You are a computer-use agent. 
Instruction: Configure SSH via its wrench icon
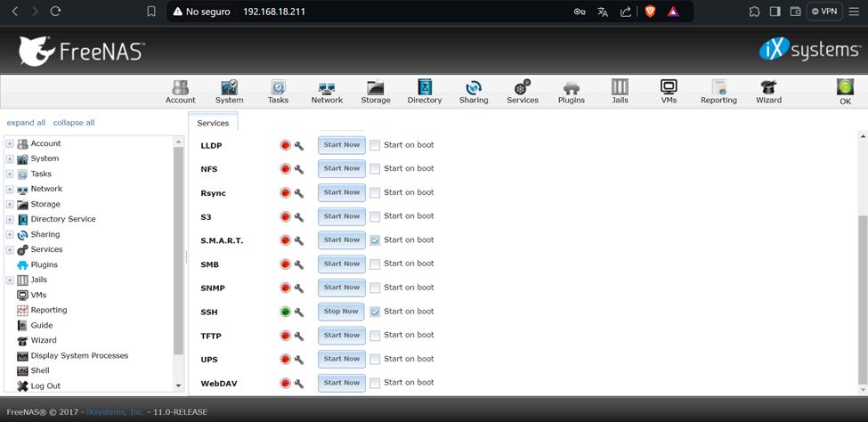299,312
